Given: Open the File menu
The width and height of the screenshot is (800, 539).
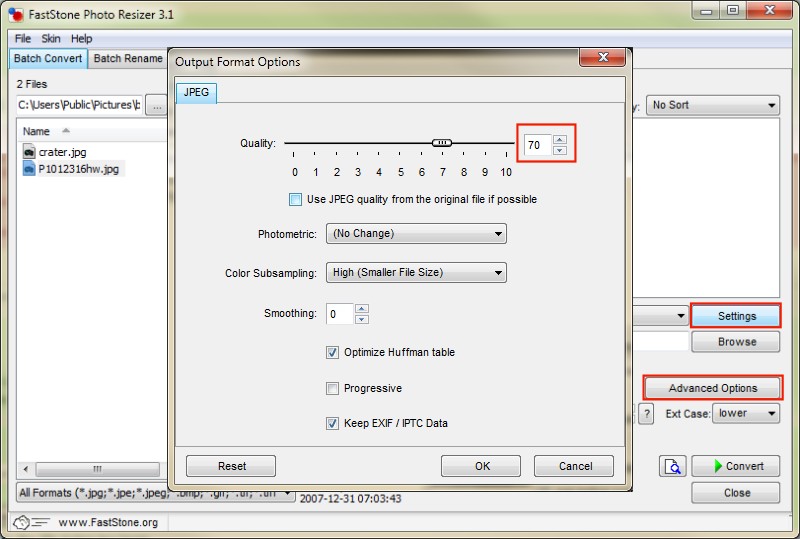Looking at the screenshot, I should point(22,39).
